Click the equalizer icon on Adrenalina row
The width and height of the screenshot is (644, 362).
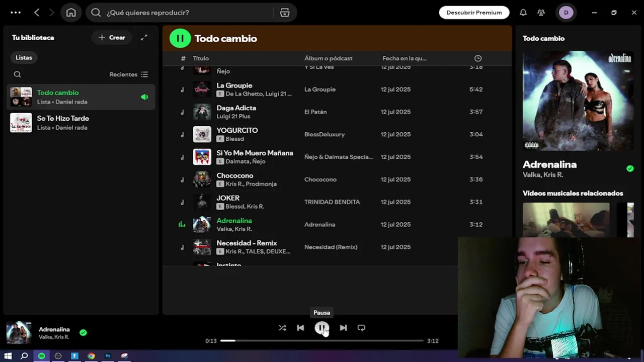click(182, 225)
